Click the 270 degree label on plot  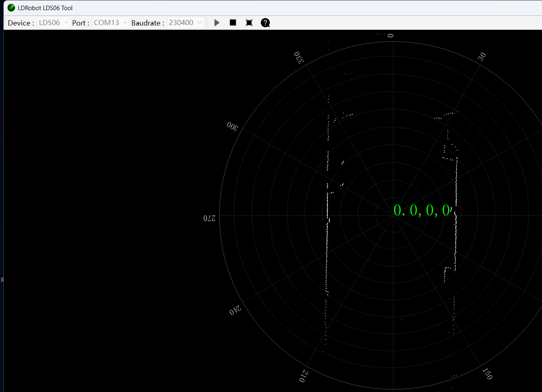[x=209, y=218]
